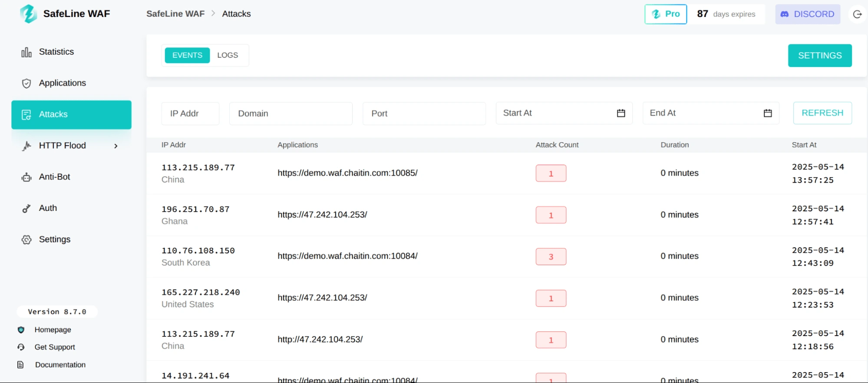The width and height of the screenshot is (868, 383).
Task: Select IP address 165.227.218.240
Action: (x=201, y=293)
